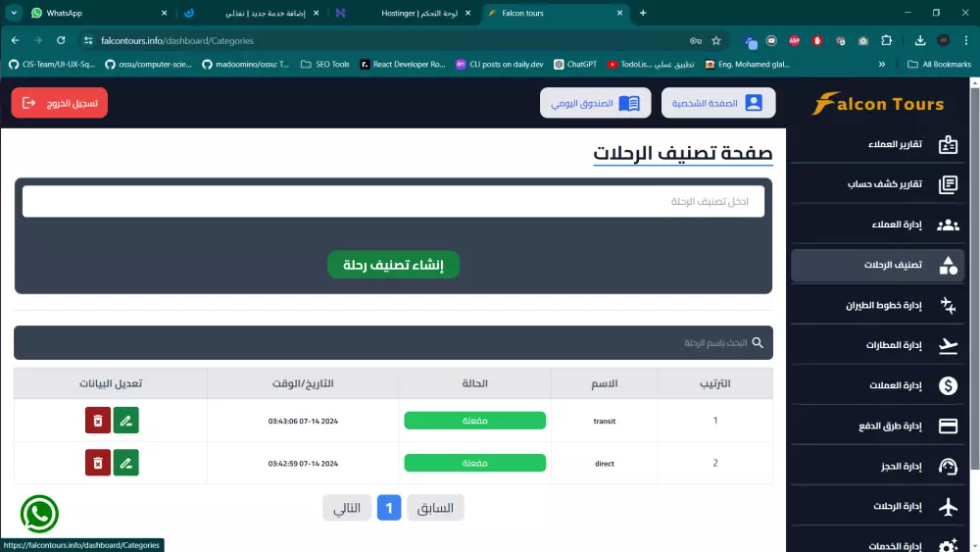980x552 pixels.
Task: Click the Falcon Tours logo
Action: (x=877, y=103)
